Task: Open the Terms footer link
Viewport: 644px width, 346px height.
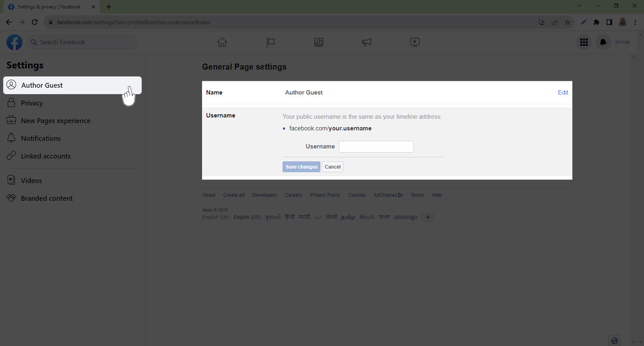Action: click(x=417, y=195)
